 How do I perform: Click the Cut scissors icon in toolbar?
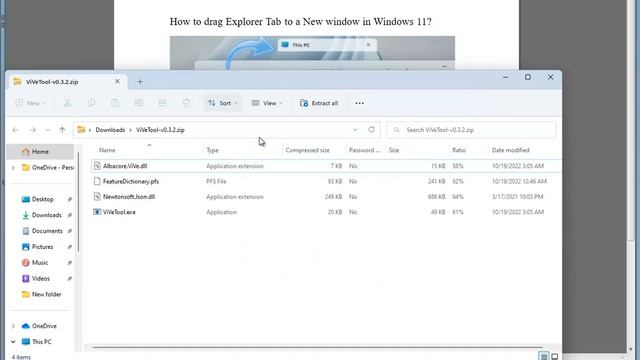click(67, 103)
